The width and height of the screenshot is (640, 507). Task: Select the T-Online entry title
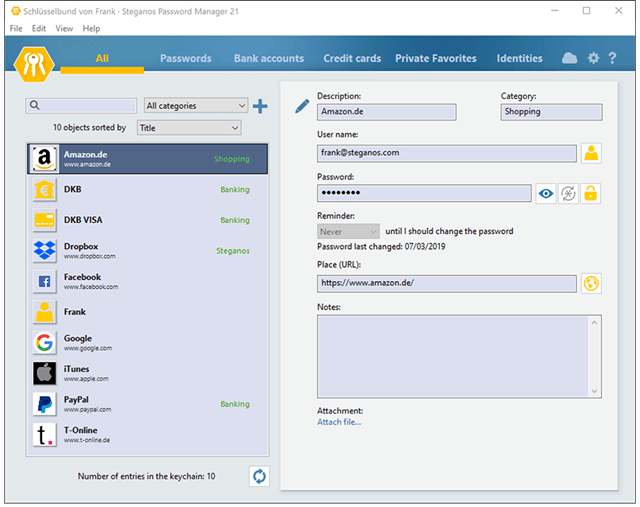(x=80, y=430)
